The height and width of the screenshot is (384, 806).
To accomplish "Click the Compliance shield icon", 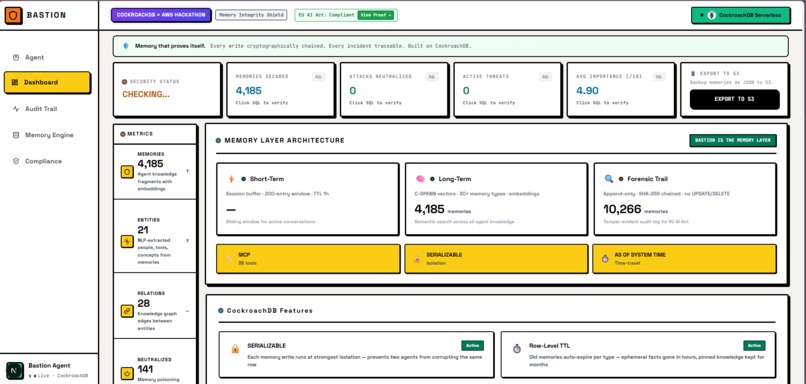I will pos(15,161).
